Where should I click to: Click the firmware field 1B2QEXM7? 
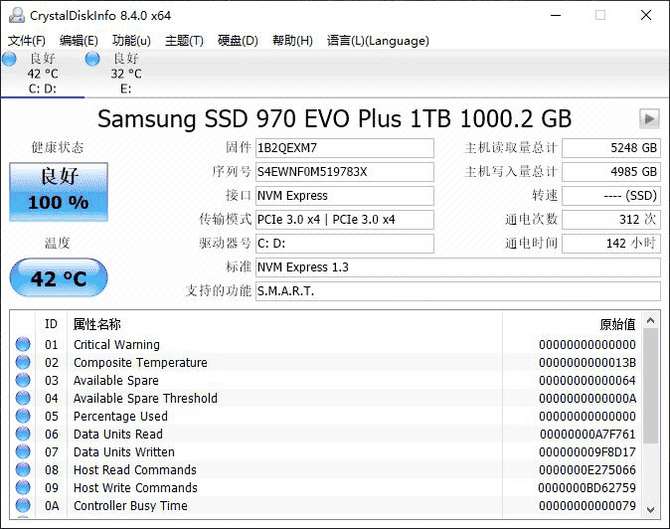(344, 148)
